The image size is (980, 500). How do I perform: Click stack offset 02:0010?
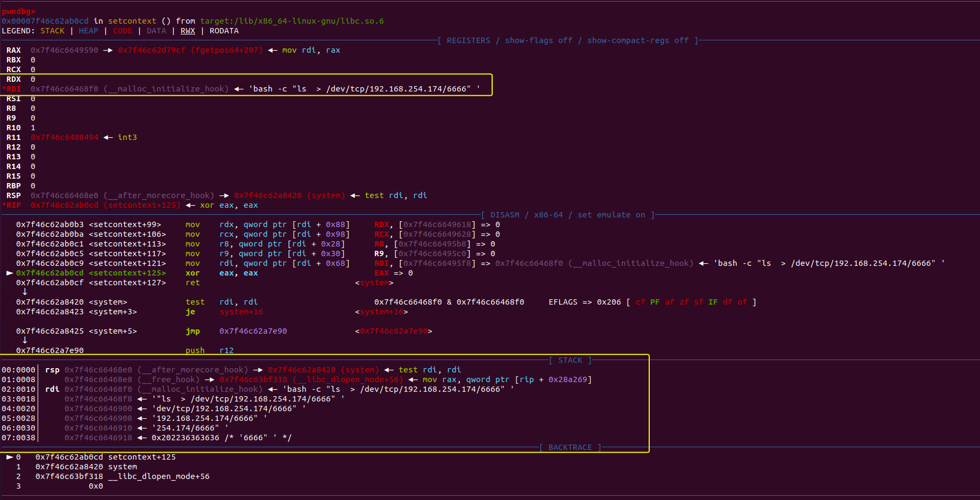[x=18, y=389]
